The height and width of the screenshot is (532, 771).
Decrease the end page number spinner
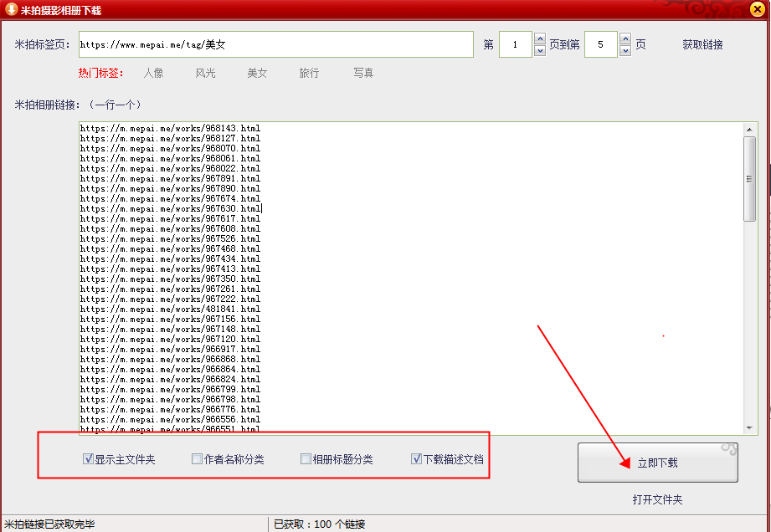pyautogui.click(x=625, y=50)
